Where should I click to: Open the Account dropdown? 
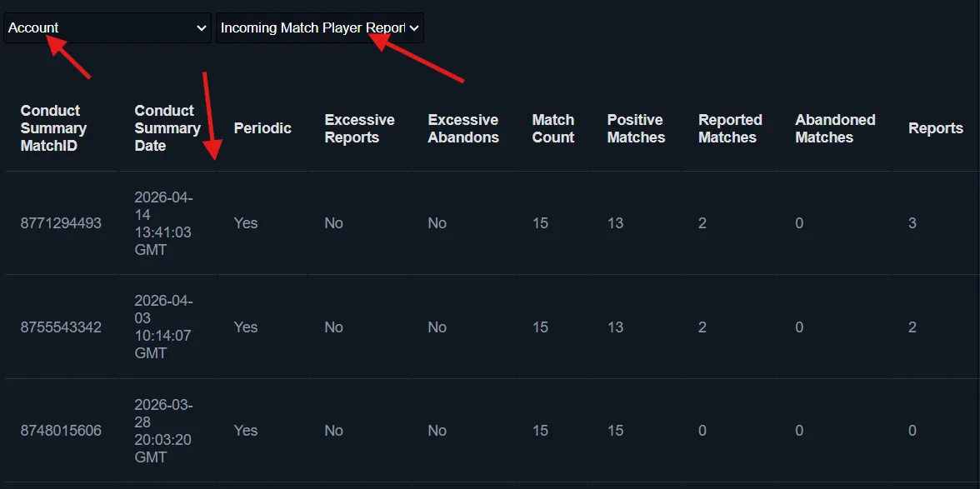[x=107, y=27]
